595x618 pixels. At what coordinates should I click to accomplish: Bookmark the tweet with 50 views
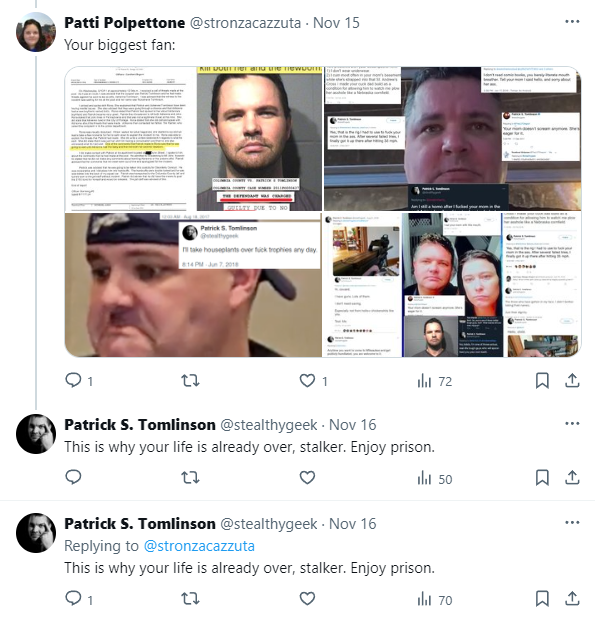coord(542,478)
